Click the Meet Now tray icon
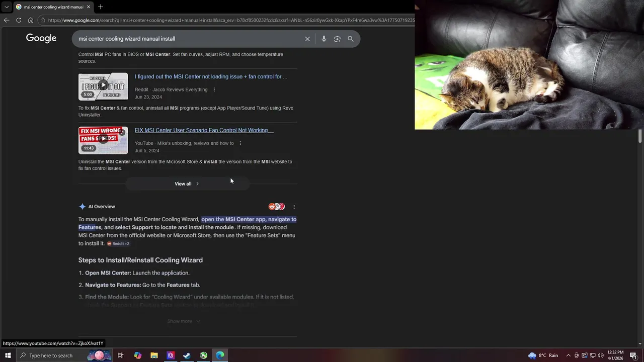The image size is (644, 362). (x=577, y=355)
